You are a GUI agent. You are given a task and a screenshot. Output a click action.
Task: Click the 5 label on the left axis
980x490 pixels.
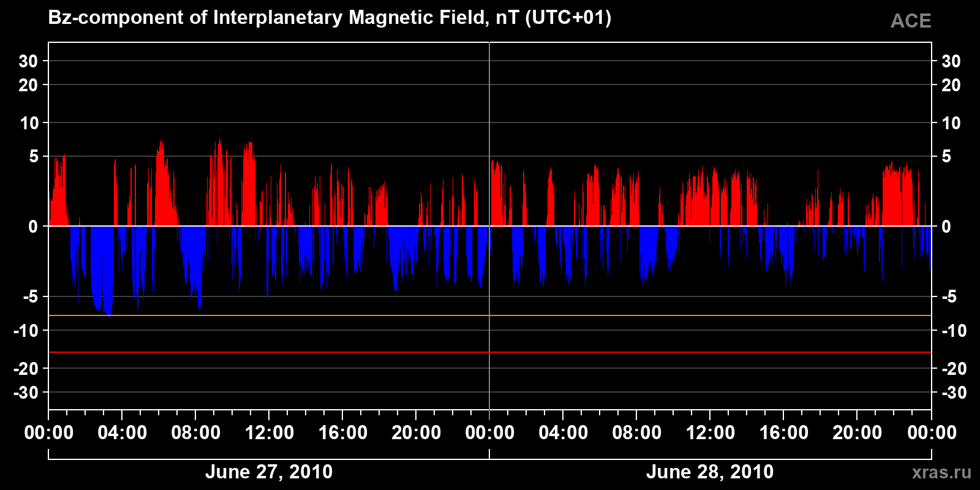[x=34, y=157]
